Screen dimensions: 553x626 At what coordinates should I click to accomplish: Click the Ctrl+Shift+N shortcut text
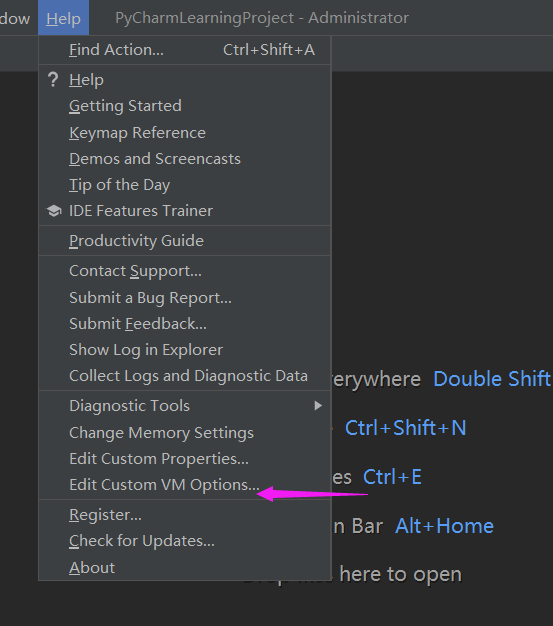coord(405,428)
